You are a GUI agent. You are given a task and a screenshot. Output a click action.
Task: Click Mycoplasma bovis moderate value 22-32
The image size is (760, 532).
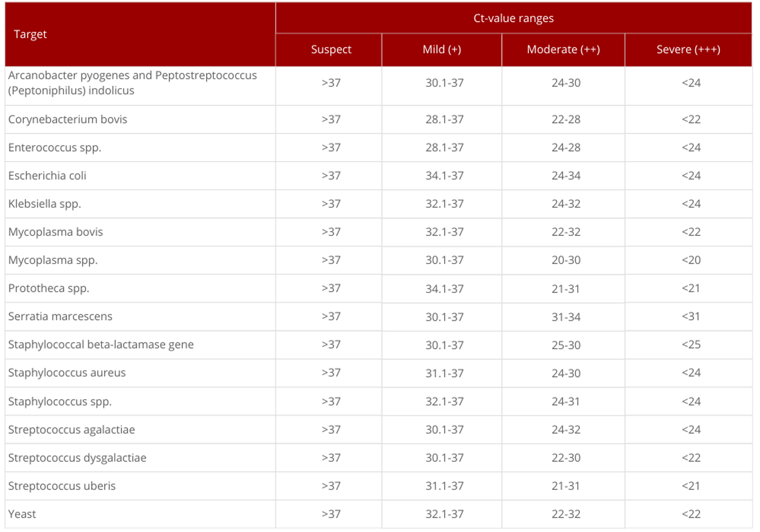566,232
